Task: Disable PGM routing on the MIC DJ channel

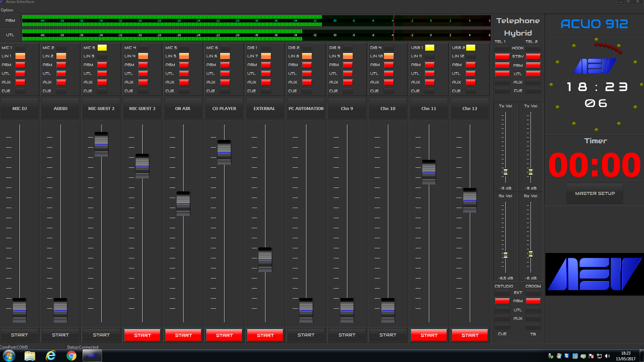Action: 20,65
